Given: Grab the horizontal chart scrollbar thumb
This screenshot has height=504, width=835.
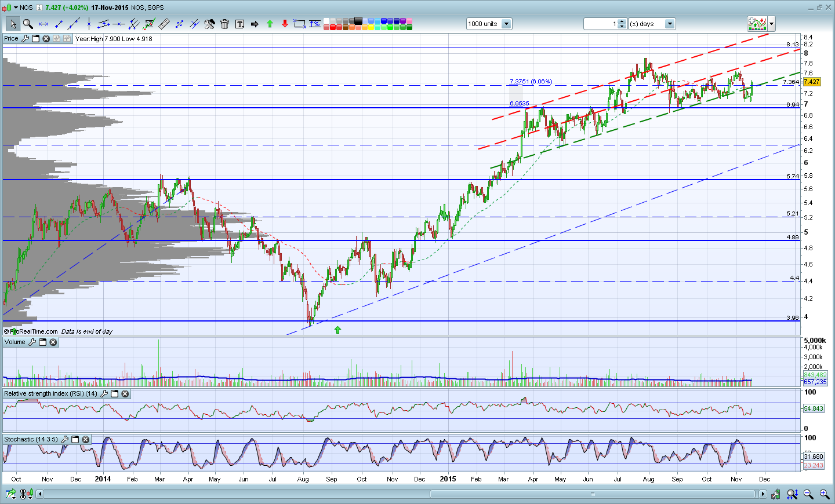Looking at the screenshot, I should click(x=593, y=494).
